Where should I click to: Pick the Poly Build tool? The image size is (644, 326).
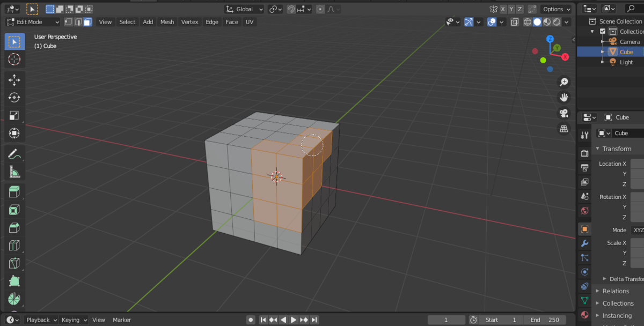click(14, 281)
